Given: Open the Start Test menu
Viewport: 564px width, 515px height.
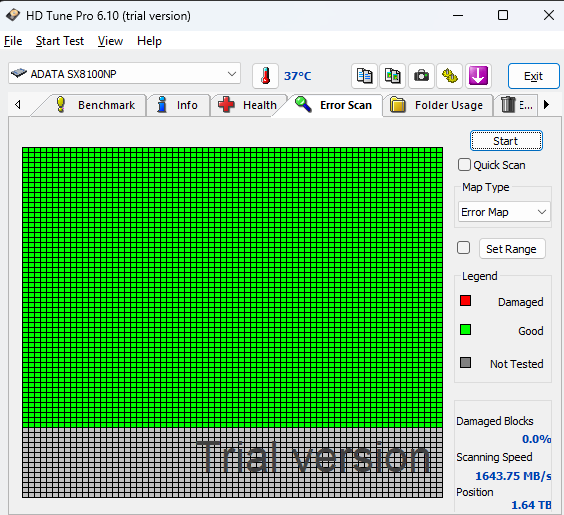Looking at the screenshot, I should (60, 41).
